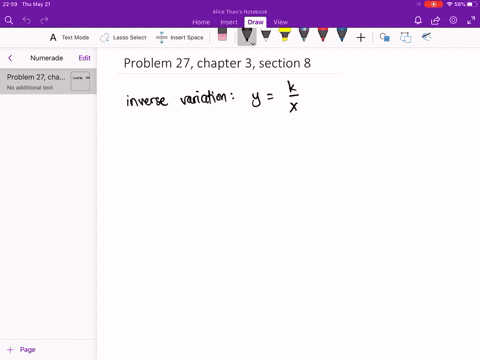Screen dimensions: 480x360
Task: Tap Edit in page list
Action: (84, 58)
